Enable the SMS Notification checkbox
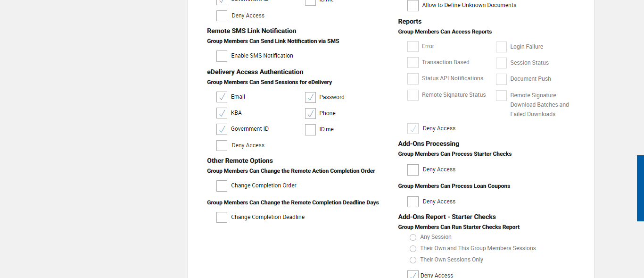This screenshot has width=644, height=278. (222, 56)
